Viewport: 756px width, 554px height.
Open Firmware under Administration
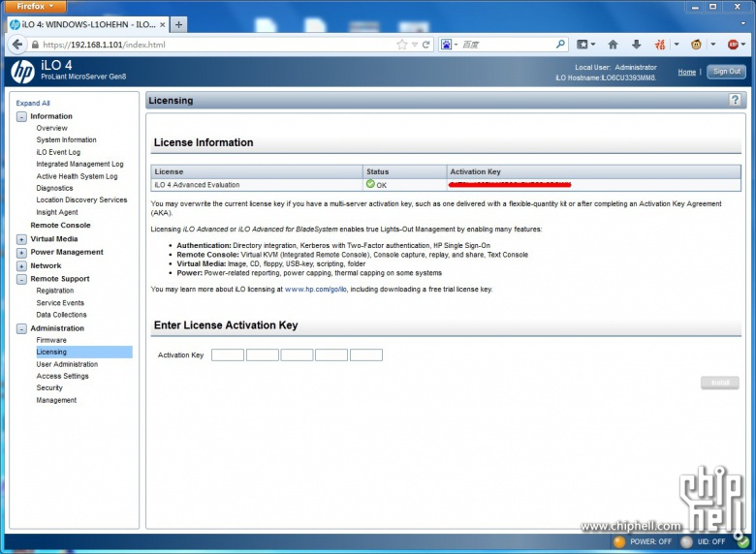(51, 340)
